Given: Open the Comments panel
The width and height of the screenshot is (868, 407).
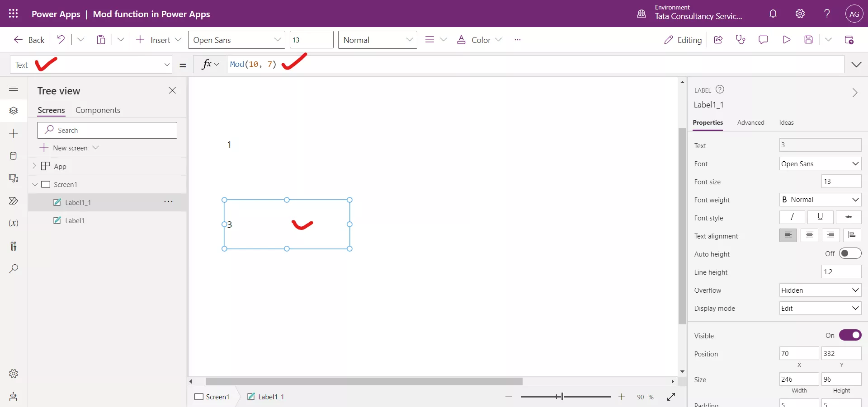Looking at the screenshot, I should (764, 40).
